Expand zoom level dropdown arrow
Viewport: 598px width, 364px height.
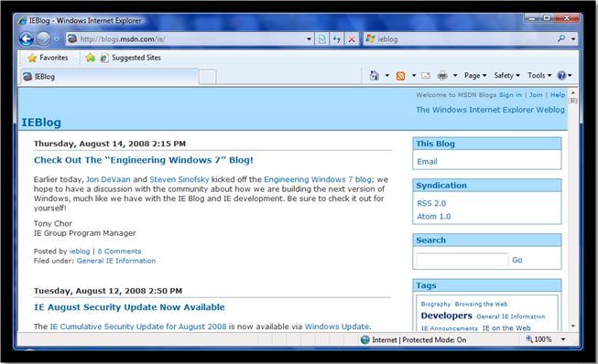point(563,339)
